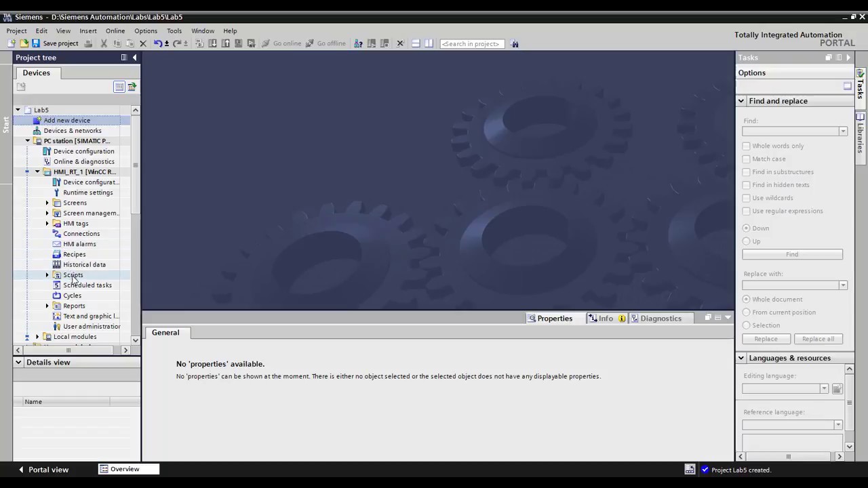Click the Delete X icon in the toolbar
The image size is (868, 488).
(x=143, y=43)
